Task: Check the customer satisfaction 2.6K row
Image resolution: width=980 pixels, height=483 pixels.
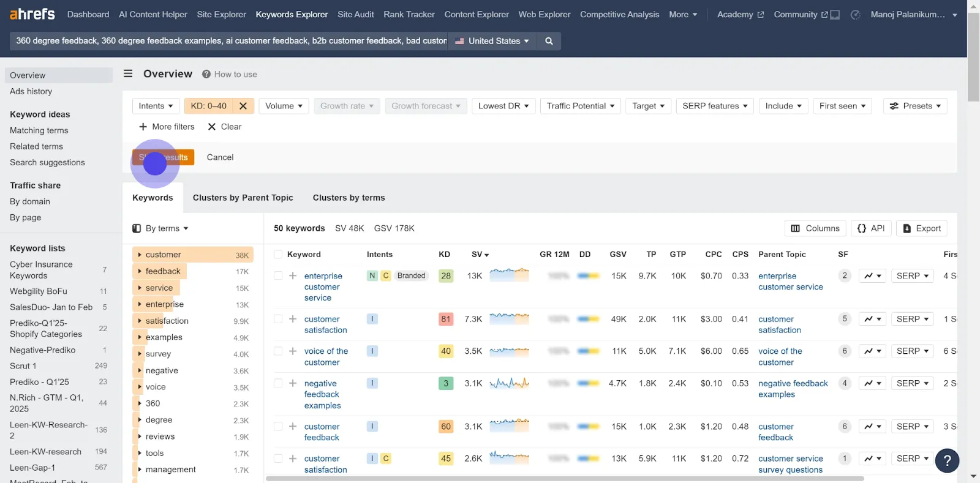Action: tap(278, 459)
